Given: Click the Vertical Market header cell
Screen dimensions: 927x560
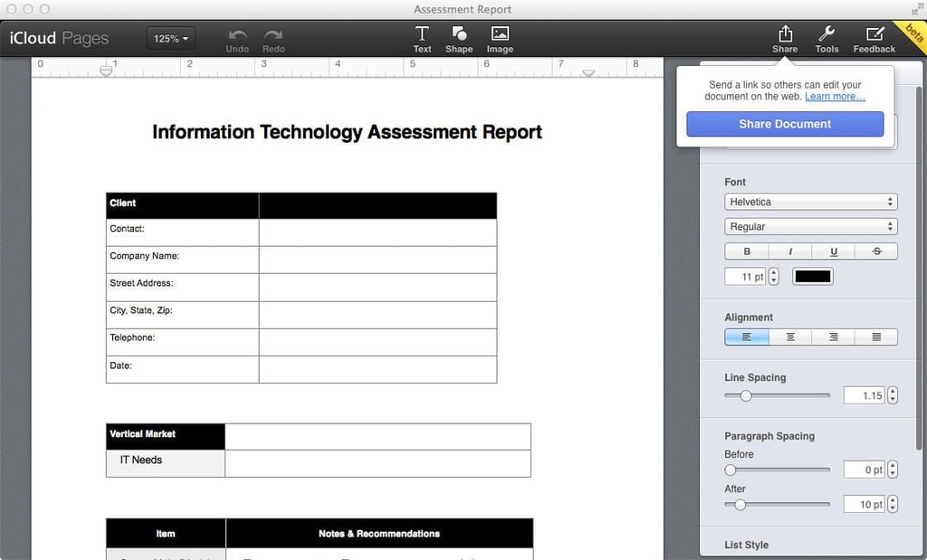Looking at the screenshot, I should [x=166, y=437].
